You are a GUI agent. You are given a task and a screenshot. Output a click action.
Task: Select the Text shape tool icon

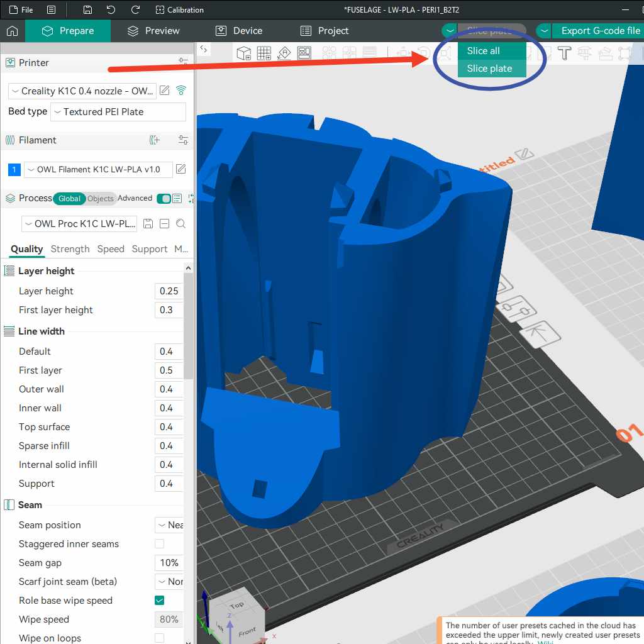(564, 53)
